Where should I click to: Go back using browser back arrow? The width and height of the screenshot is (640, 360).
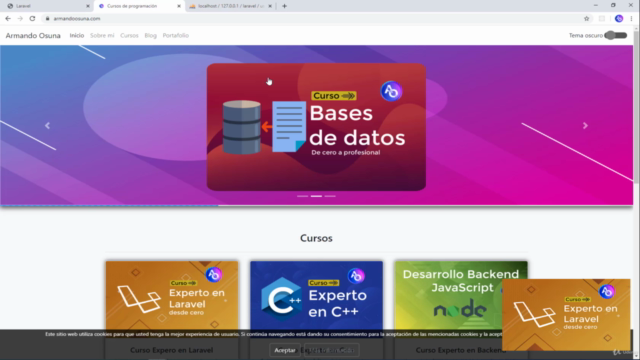pyautogui.click(x=8, y=18)
